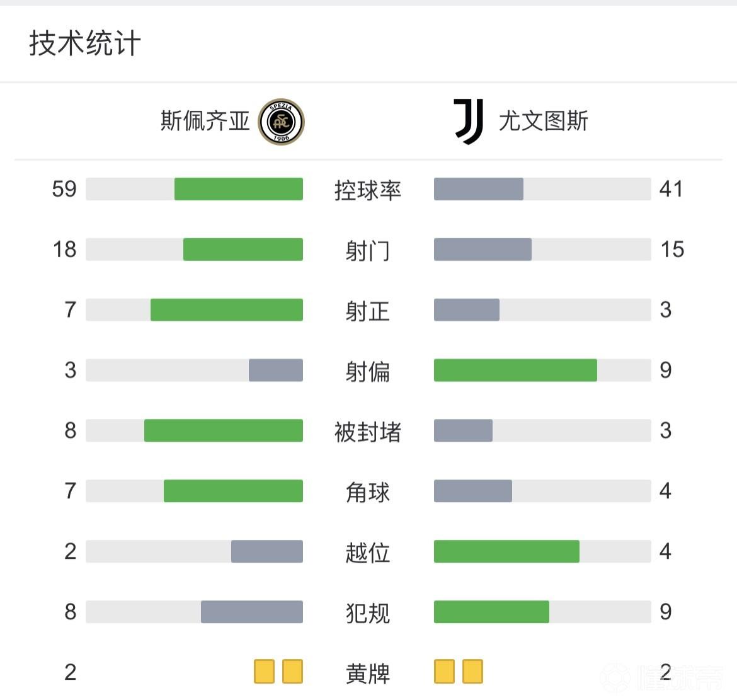
Task: Click Spezia's gray 犯规 bar
Action: tap(252, 612)
